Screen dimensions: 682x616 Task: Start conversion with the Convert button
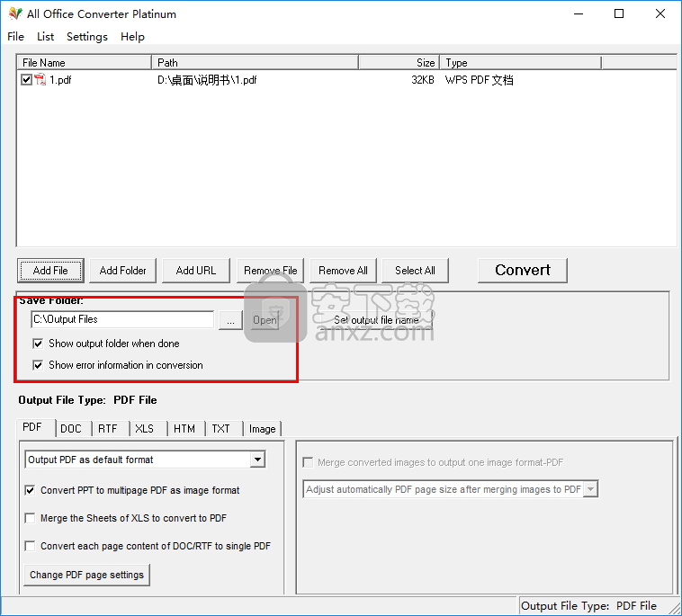tap(523, 271)
